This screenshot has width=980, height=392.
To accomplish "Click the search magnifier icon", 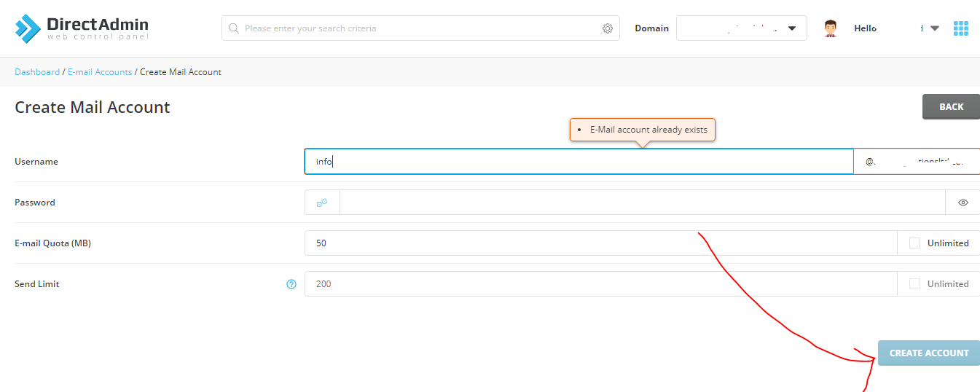I will pyautogui.click(x=234, y=28).
